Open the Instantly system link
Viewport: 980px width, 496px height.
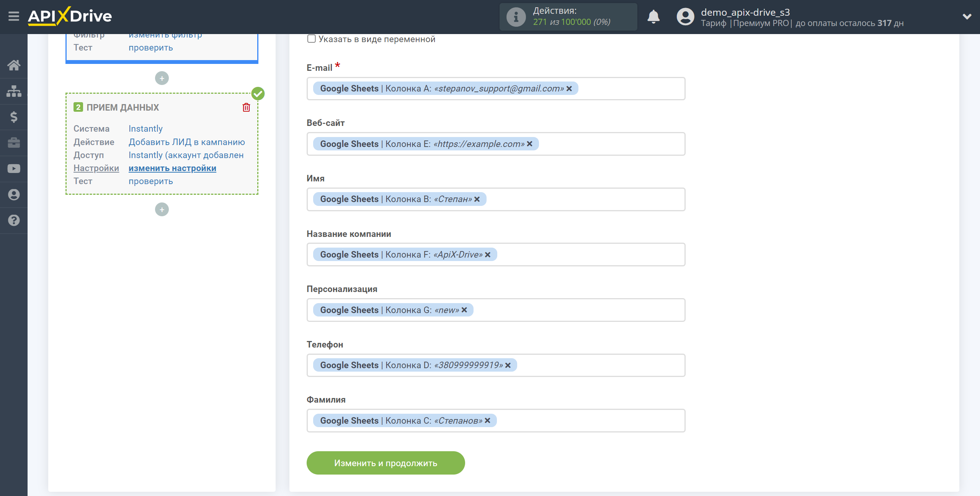tap(145, 129)
